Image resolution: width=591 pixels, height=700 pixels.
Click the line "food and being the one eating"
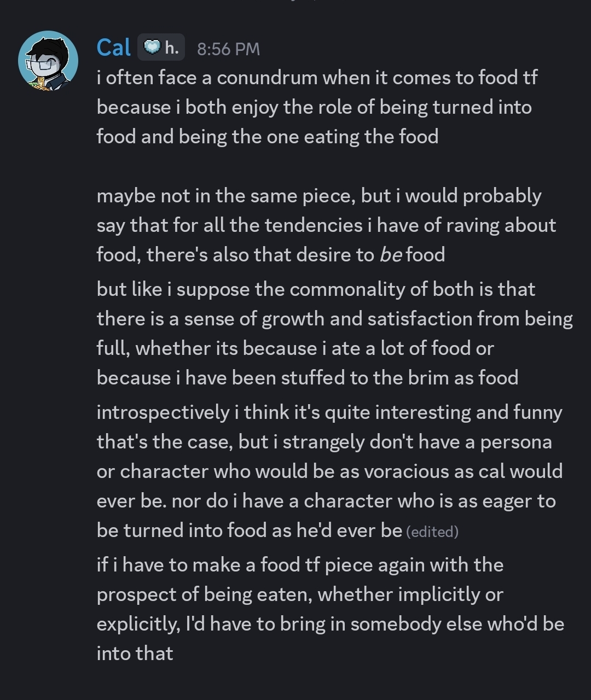tap(267, 137)
